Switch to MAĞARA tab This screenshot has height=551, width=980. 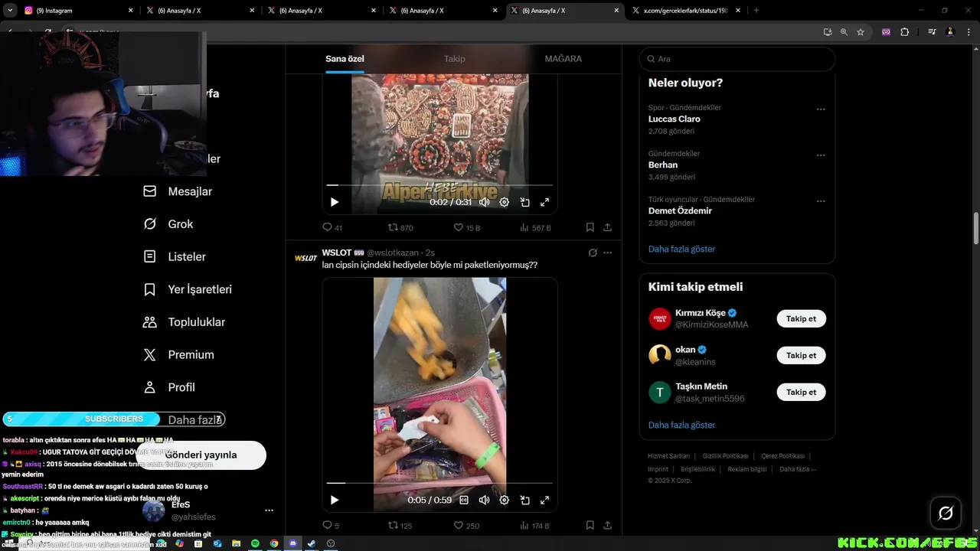coord(563,59)
